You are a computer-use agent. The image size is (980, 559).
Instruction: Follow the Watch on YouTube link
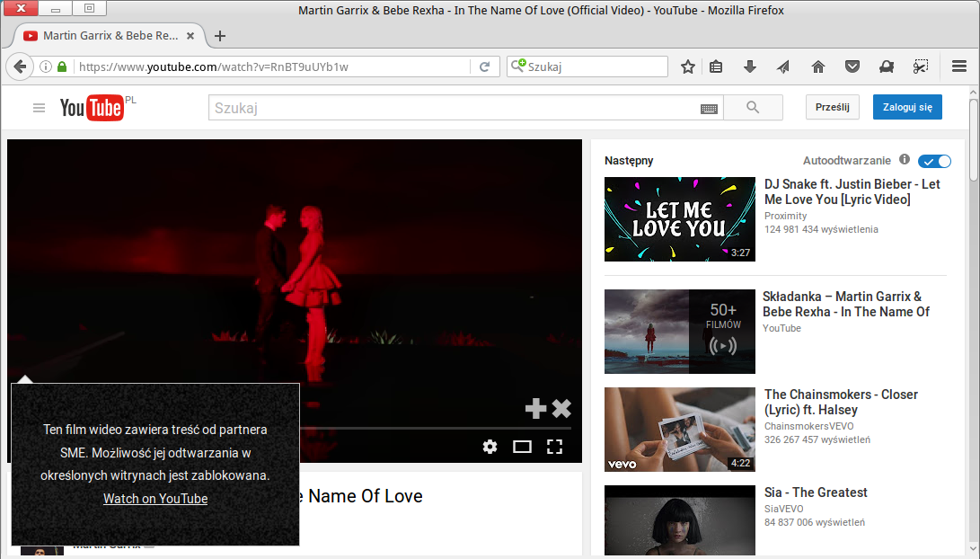155,499
